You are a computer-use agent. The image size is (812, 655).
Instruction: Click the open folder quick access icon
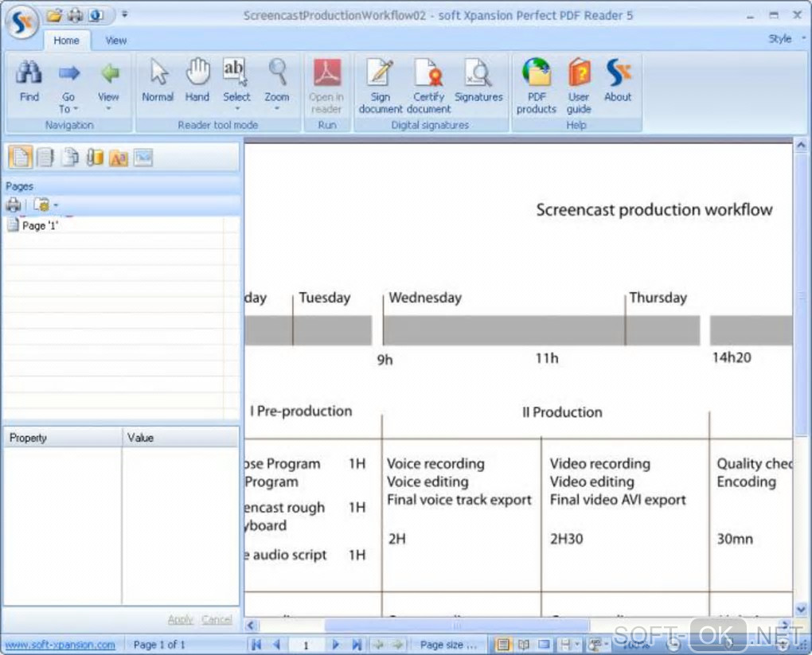(x=53, y=16)
